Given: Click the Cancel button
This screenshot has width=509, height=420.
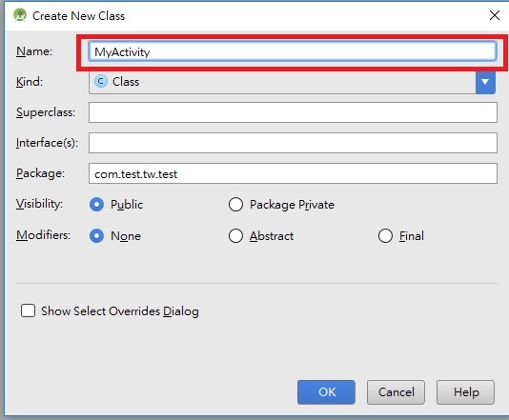Looking at the screenshot, I should click(396, 392).
